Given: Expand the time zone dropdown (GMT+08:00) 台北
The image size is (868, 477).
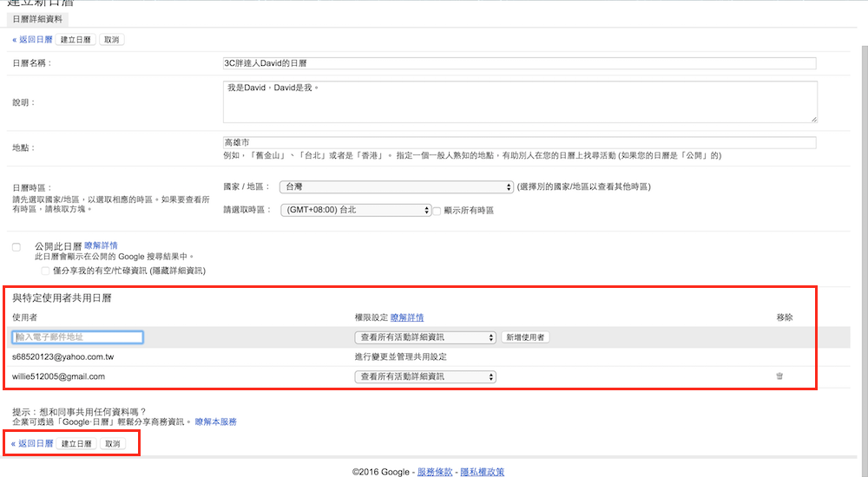Looking at the screenshot, I should coord(356,210).
